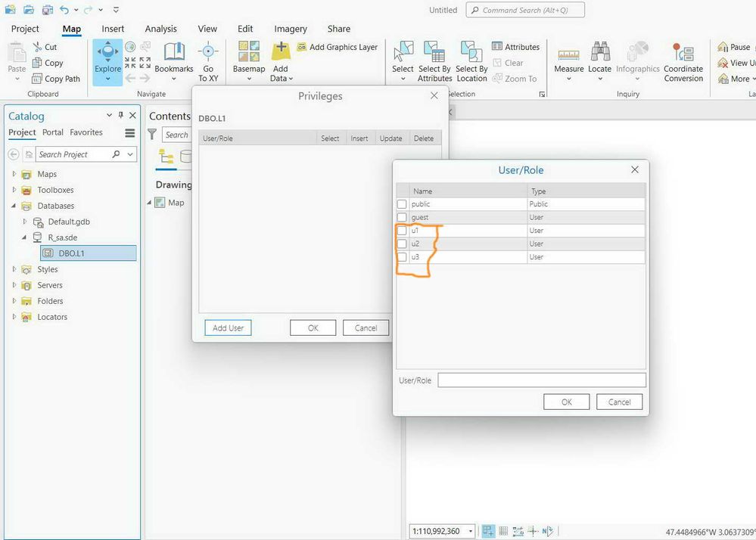Image resolution: width=756 pixels, height=540 pixels.
Task: Open the Attributes pane
Action: click(x=515, y=47)
